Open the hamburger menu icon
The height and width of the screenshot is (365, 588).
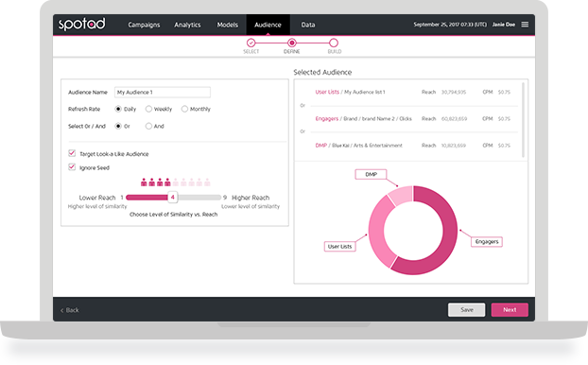(525, 25)
